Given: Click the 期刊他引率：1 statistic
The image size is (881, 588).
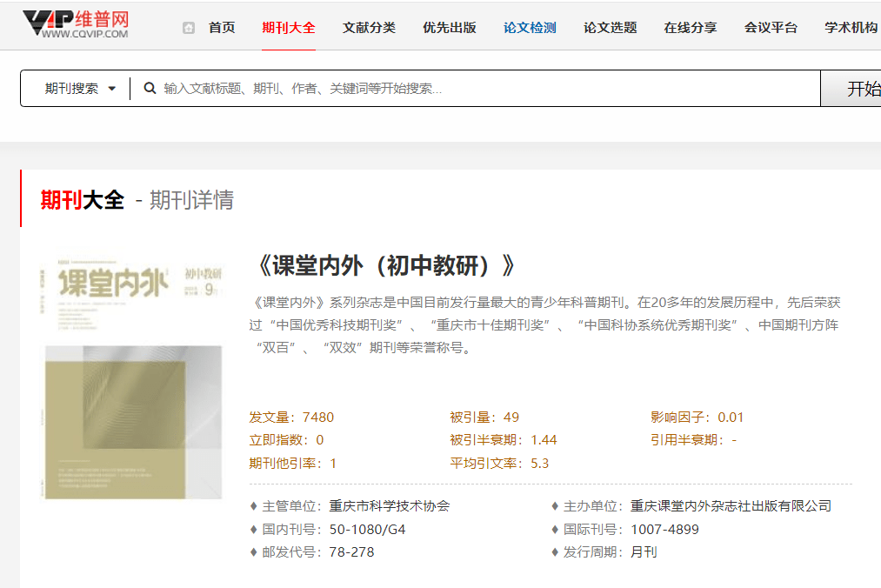Looking at the screenshot, I should (x=293, y=464).
